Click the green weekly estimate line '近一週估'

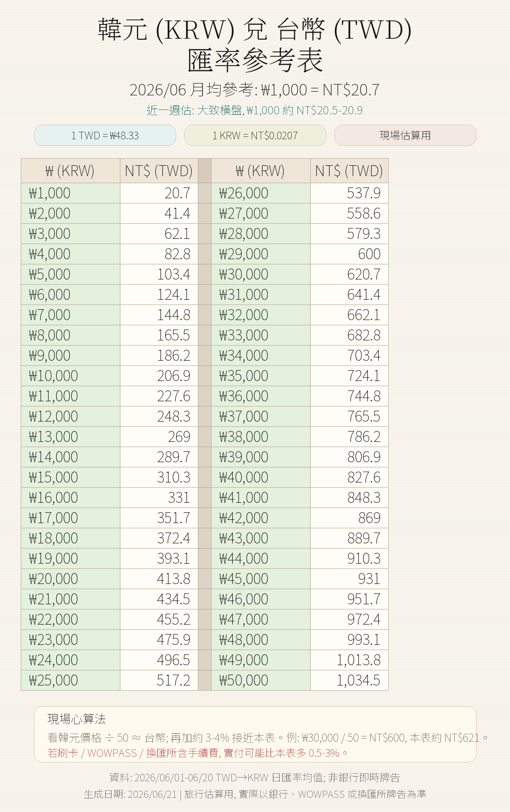coord(255,110)
